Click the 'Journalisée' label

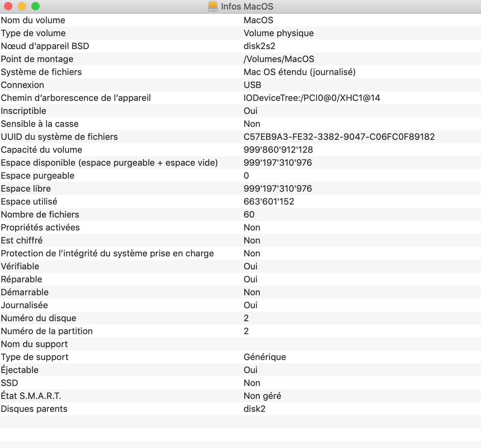[x=25, y=305]
